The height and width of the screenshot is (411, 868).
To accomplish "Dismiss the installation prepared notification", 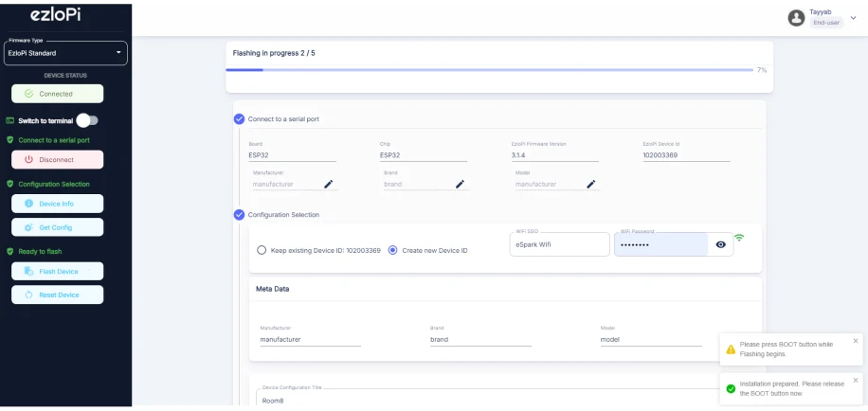I will point(856,380).
